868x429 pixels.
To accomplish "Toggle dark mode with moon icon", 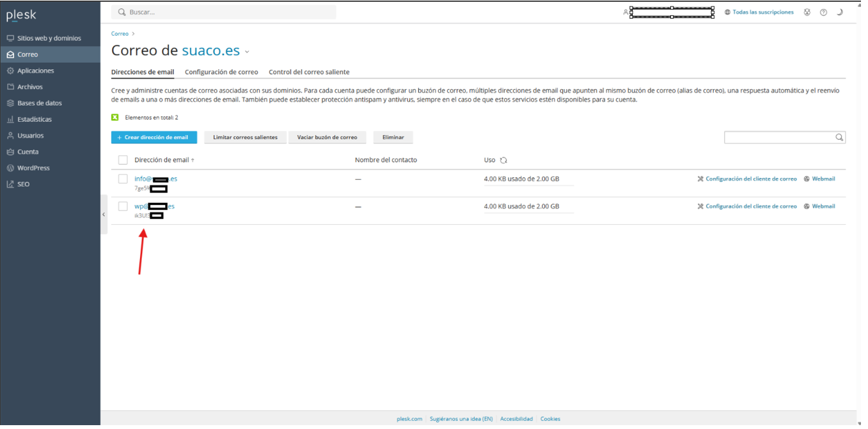I will (840, 12).
